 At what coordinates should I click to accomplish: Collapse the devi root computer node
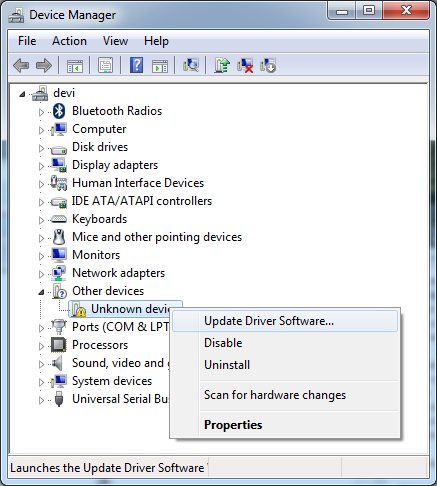coord(22,94)
